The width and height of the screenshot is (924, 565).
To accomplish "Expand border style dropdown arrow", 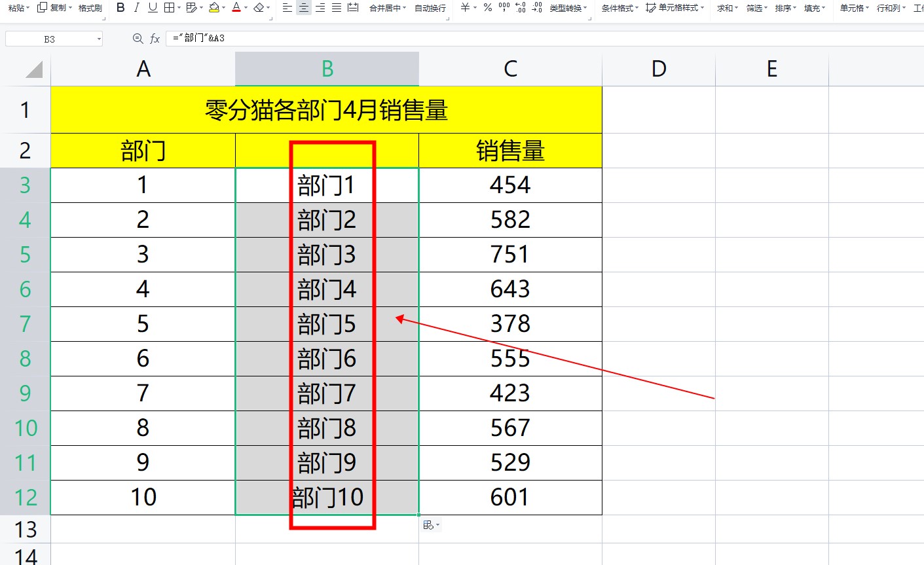I will [179, 8].
